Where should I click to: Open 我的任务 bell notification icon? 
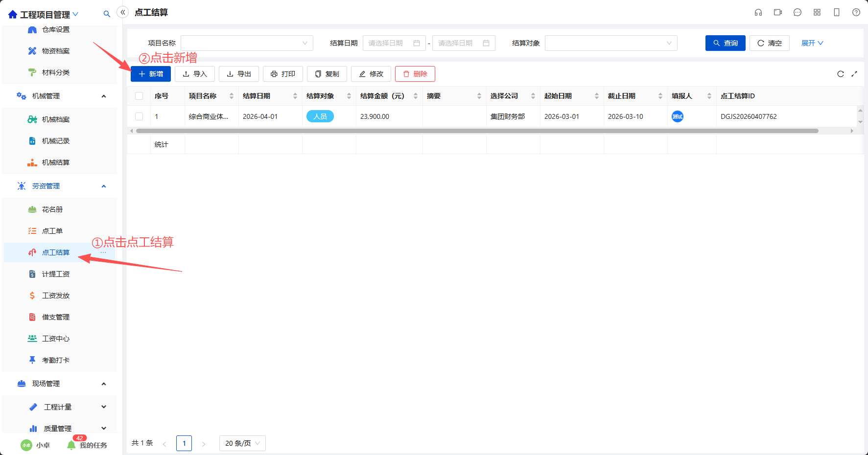click(71, 445)
